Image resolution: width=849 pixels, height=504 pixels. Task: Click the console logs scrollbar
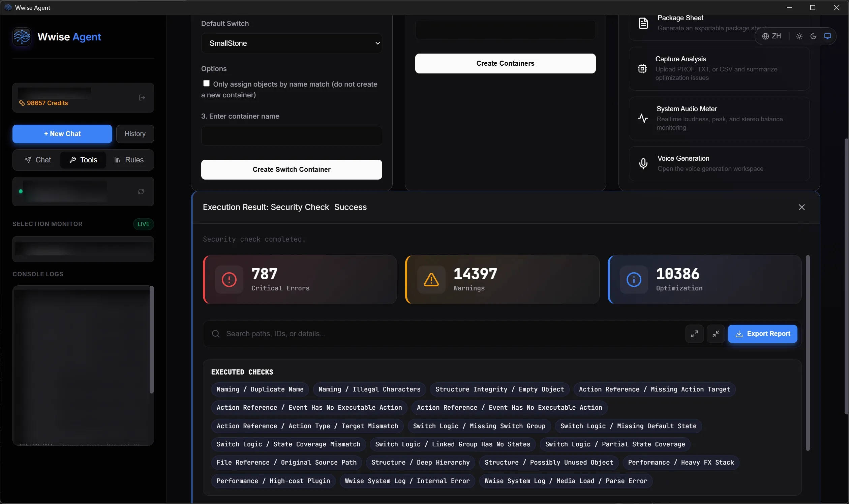click(152, 340)
